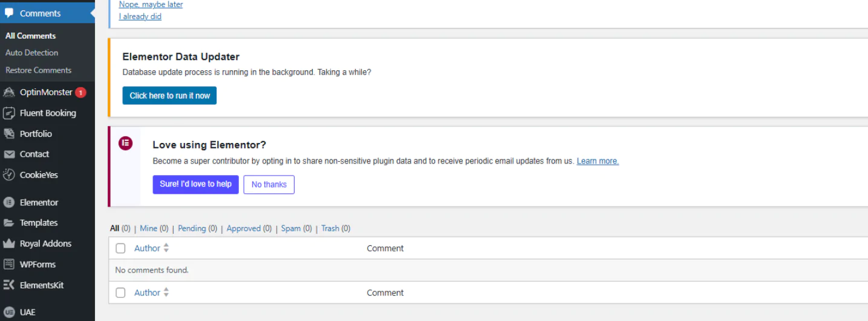Click the bottom Comment column footer label
Image resolution: width=868 pixels, height=321 pixels.
point(385,293)
